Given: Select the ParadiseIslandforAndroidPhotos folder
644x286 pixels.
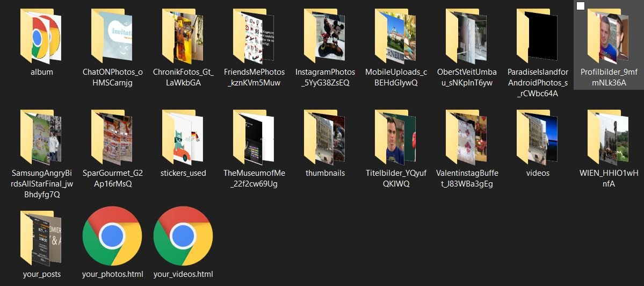Looking at the screenshot, I should (538, 36).
